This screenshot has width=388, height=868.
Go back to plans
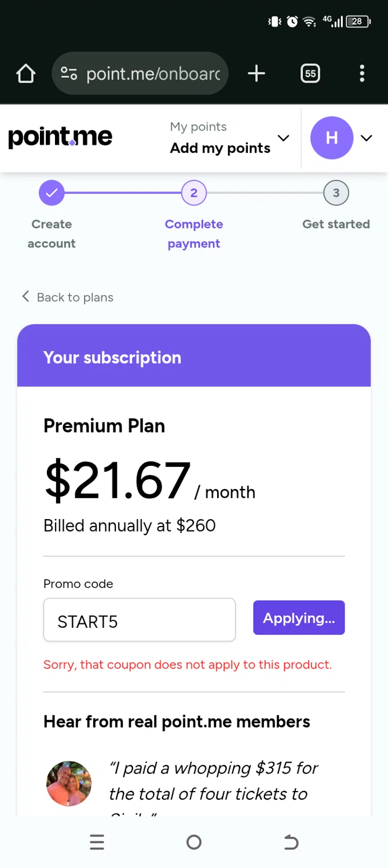coord(68,297)
